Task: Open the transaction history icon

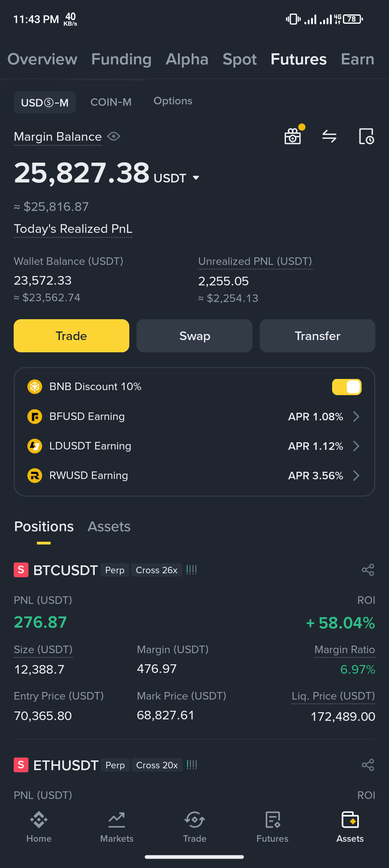Action: [366, 136]
